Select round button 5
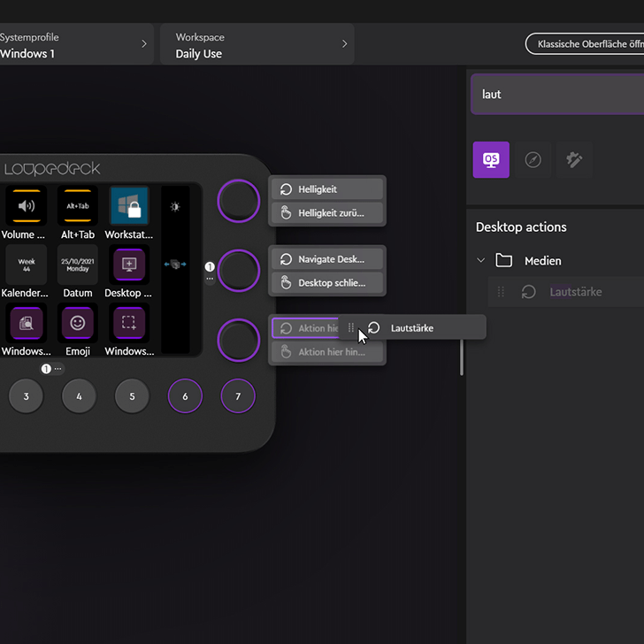644x644 pixels. pyautogui.click(x=132, y=396)
